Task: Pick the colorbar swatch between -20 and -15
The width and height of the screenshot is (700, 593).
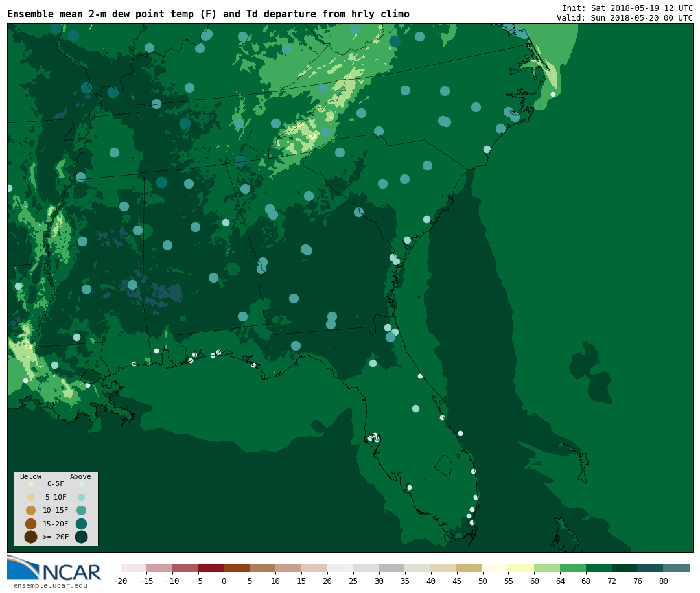Action: [x=134, y=568]
